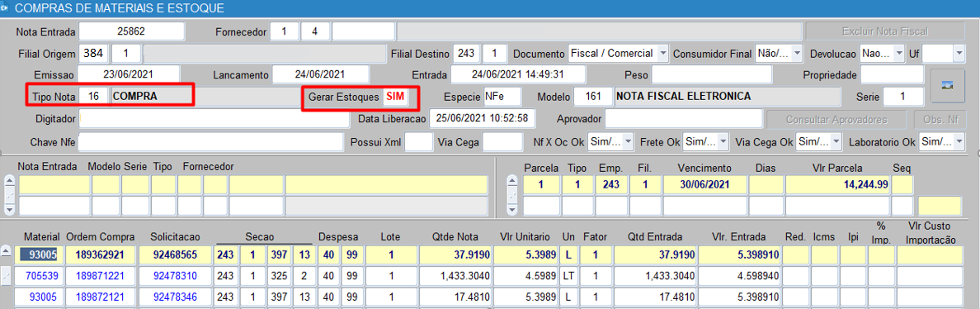Click the Lancamento date field

[321, 74]
